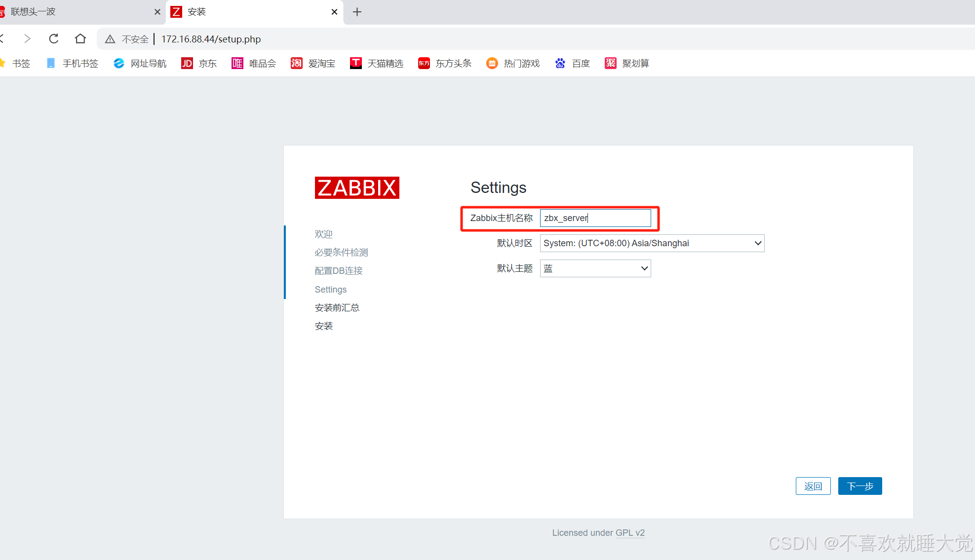This screenshot has width=975, height=560.
Task: Open the 百度 bookmark
Action: (572, 63)
